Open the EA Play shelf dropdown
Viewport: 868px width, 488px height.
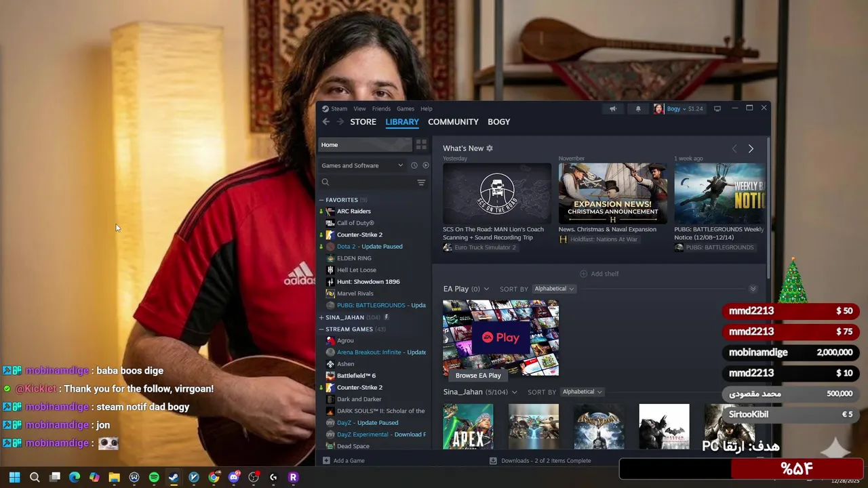(x=486, y=289)
